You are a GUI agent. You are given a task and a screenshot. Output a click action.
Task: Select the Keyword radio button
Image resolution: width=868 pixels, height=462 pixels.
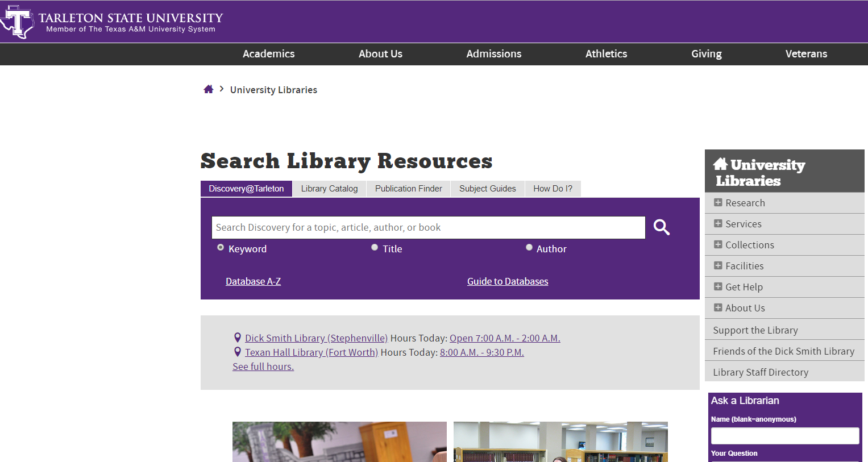(220, 247)
